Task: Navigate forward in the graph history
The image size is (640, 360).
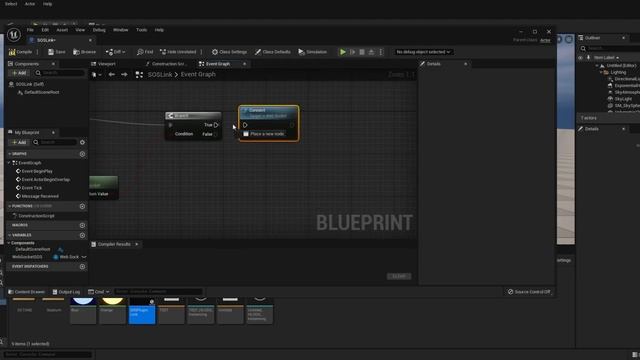Action: point(124,75)
